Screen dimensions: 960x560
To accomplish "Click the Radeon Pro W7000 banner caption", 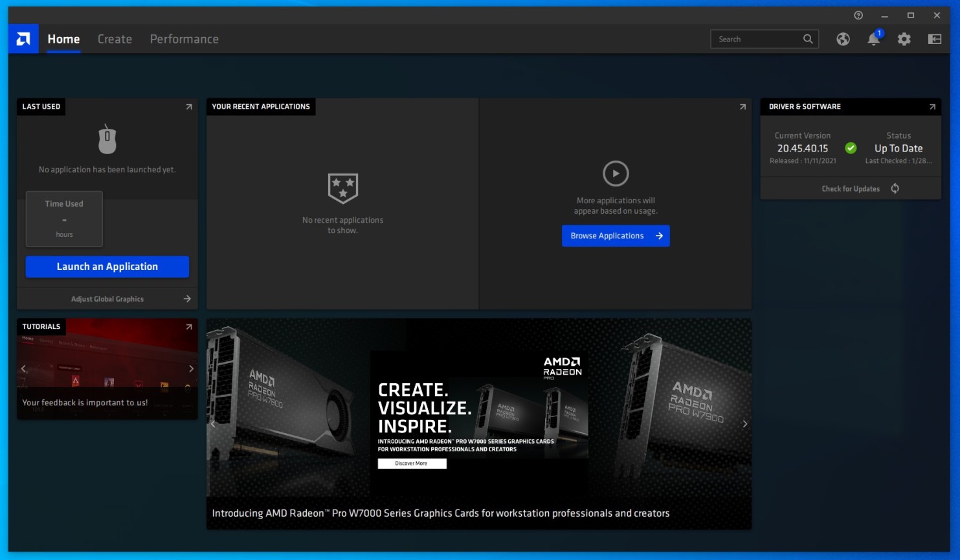I will tap(441, 513).
